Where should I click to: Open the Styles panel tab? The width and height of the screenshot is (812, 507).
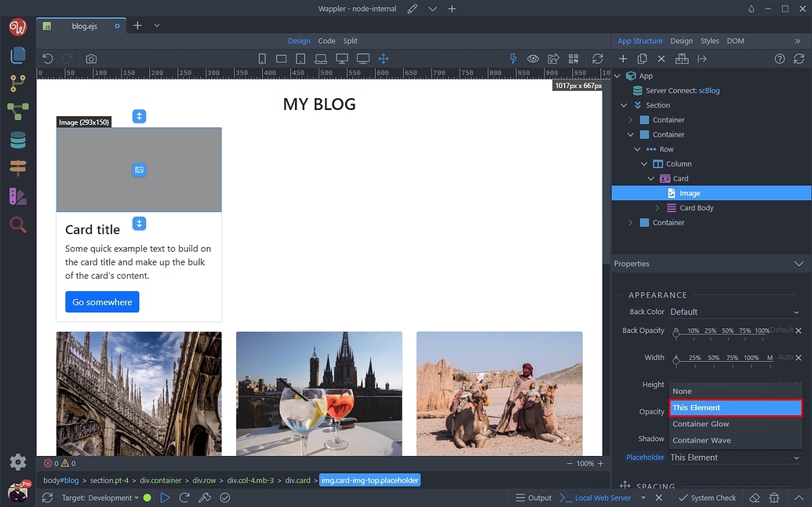(x=709, y=40)
